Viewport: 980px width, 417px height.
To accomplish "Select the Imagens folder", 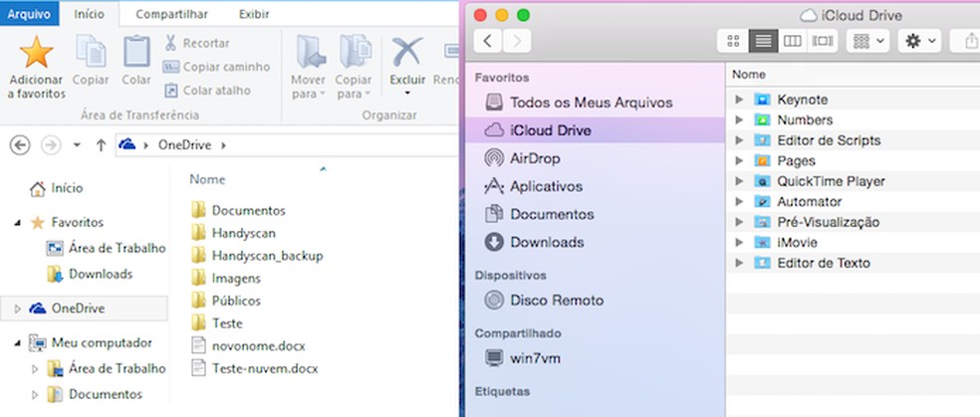I will [226, 279].
